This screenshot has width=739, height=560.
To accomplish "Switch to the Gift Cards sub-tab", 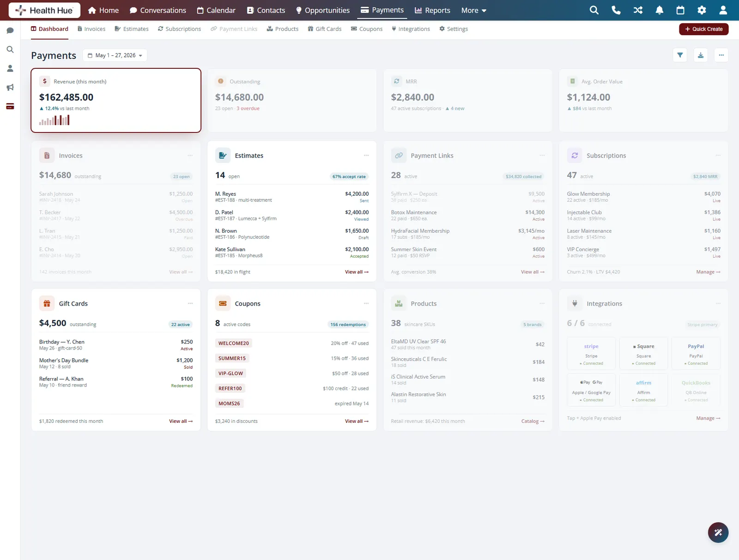I will 325,29.
